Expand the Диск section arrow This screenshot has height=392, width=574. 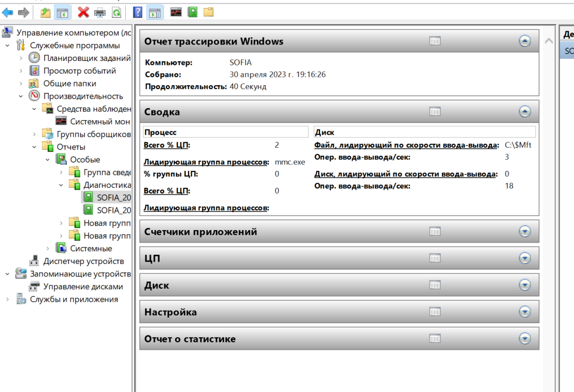click(x=525, y=285)
